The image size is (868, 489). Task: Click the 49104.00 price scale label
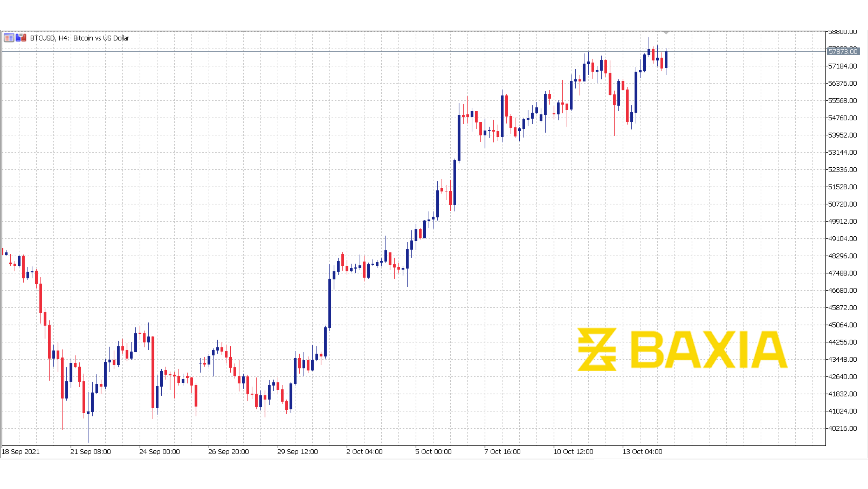click(x=842, y=239)
